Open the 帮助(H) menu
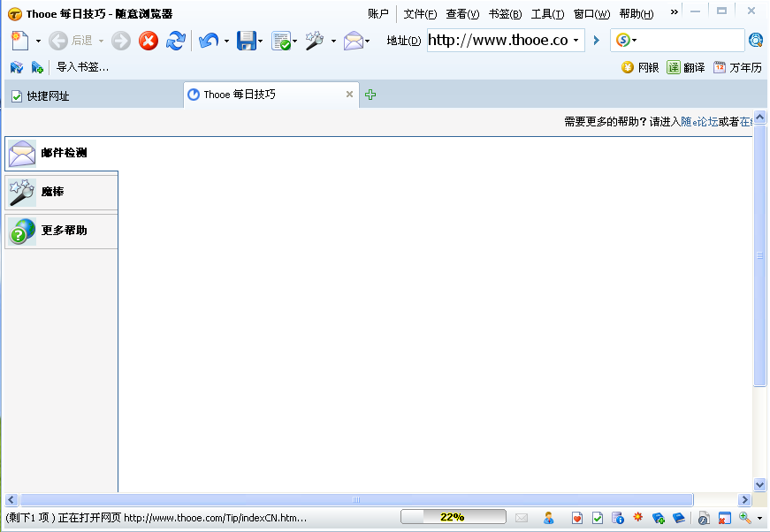The image size is (770, 532). pyautogui.click(x=637, y=14)
